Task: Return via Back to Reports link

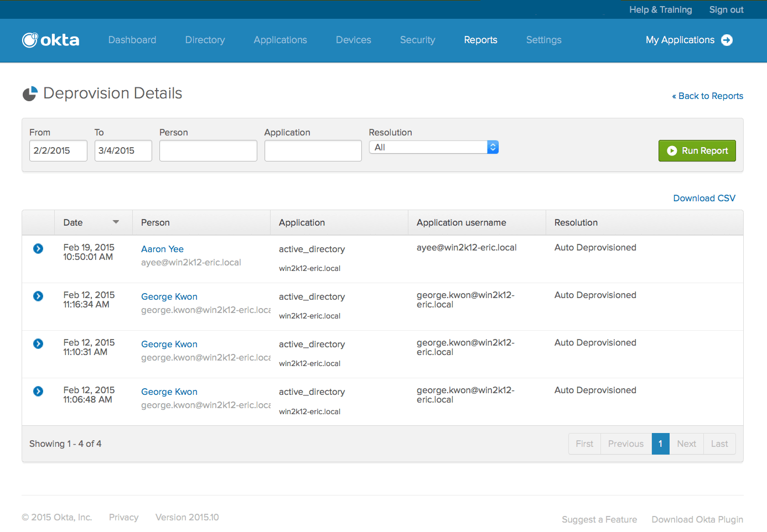Action: [x=708, y=96]
